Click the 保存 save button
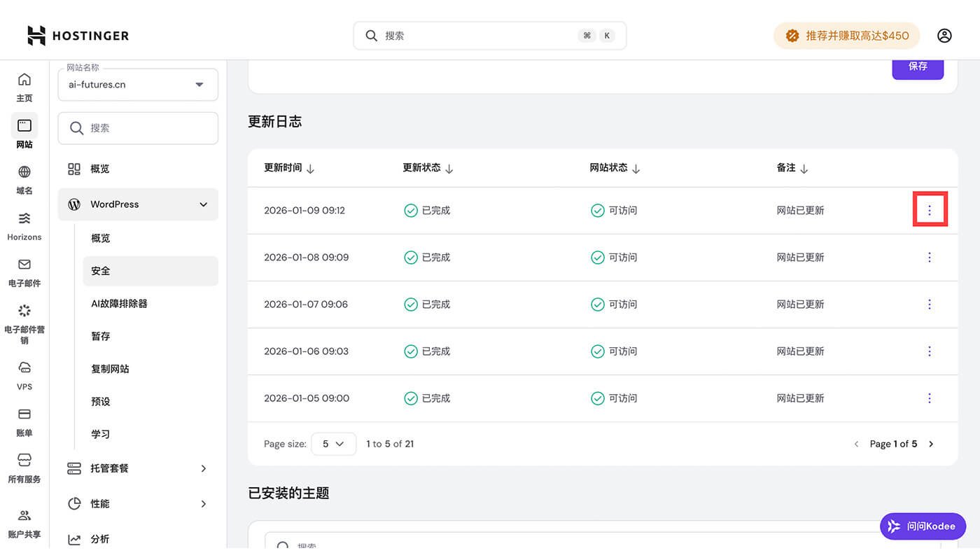Screen dimensions: 980x560 click(x=918, y=66)
